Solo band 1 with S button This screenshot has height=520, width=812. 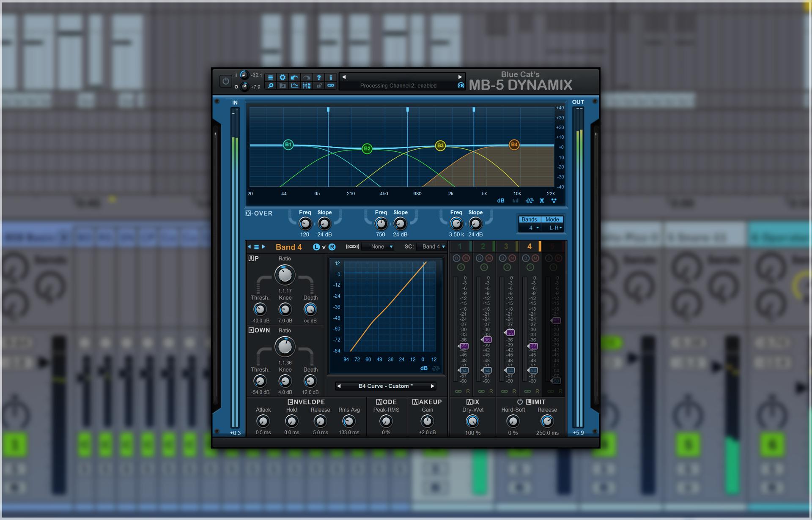pyautogui.click(x=461, y=267)
